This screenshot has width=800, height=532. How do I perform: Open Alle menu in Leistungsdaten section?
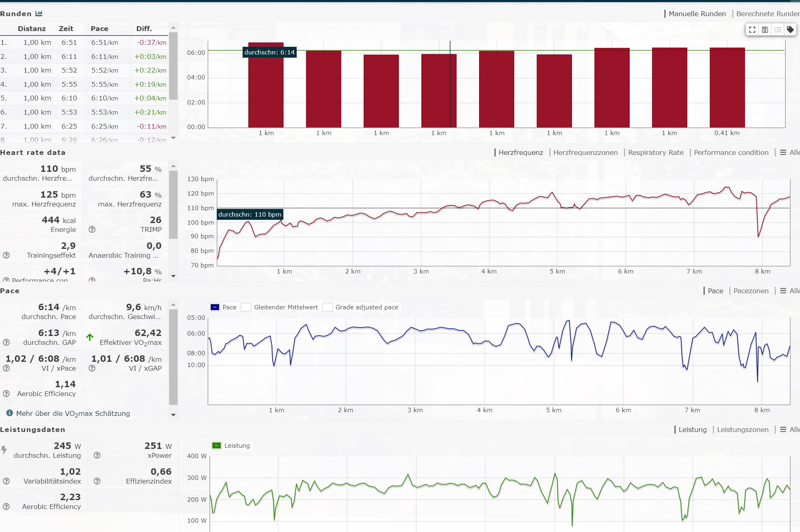tap(790, 430)
